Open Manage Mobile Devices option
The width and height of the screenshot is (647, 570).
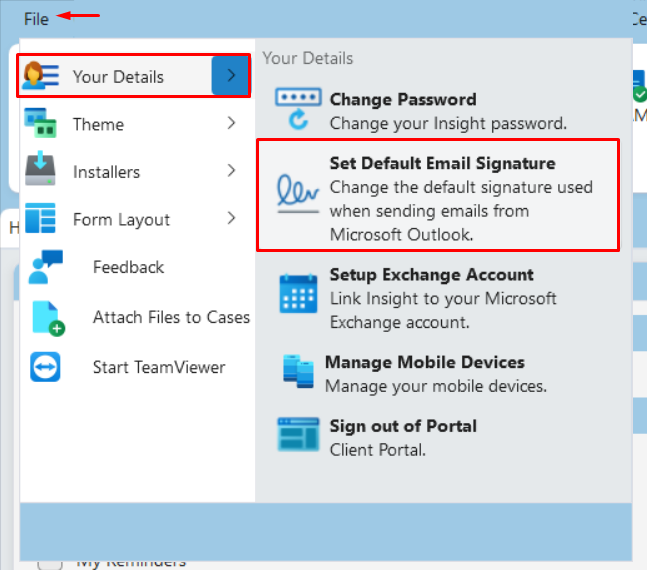[x=414, y=374]
